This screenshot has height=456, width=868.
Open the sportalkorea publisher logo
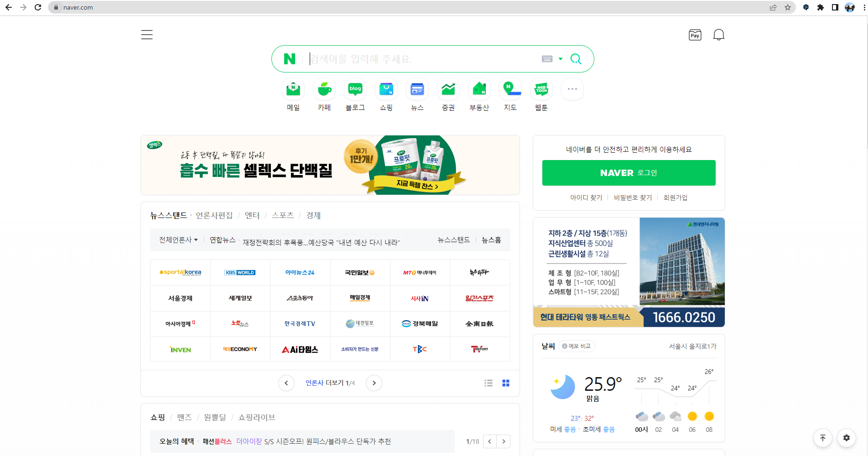tap(180, 272)
